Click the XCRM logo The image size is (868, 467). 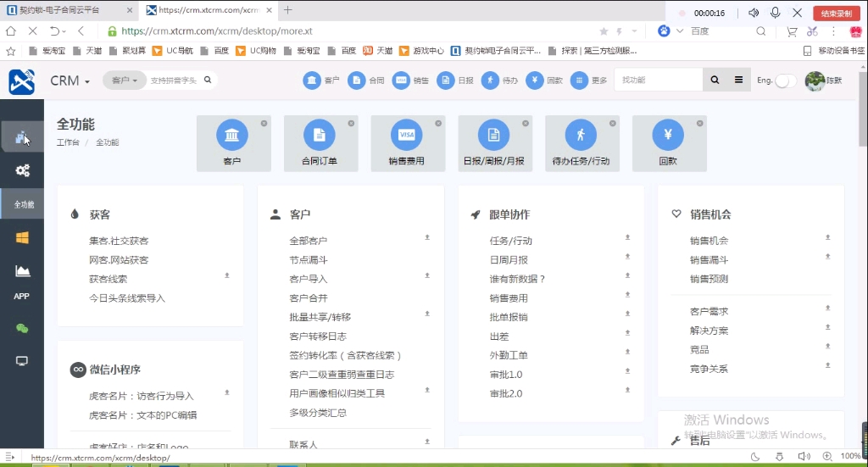[21, 81]
